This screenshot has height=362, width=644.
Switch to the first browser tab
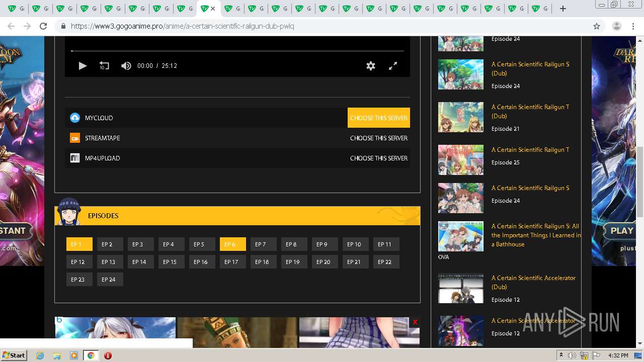click(x=16, y=9)
